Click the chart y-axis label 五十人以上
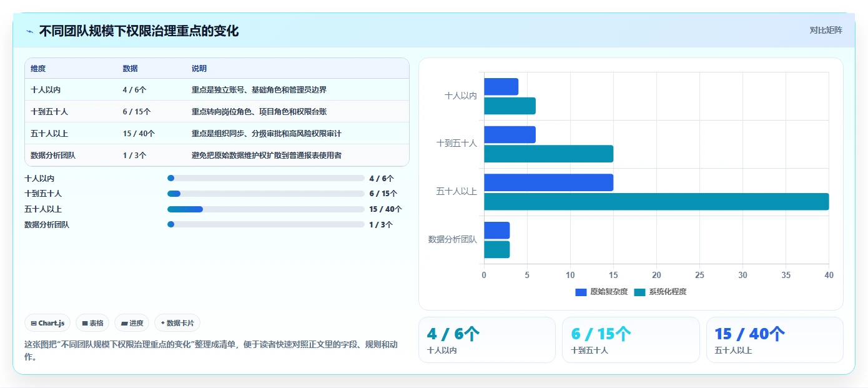Image resolution: width=868 pixels, height=388 pixels. (x=456, y=192)
